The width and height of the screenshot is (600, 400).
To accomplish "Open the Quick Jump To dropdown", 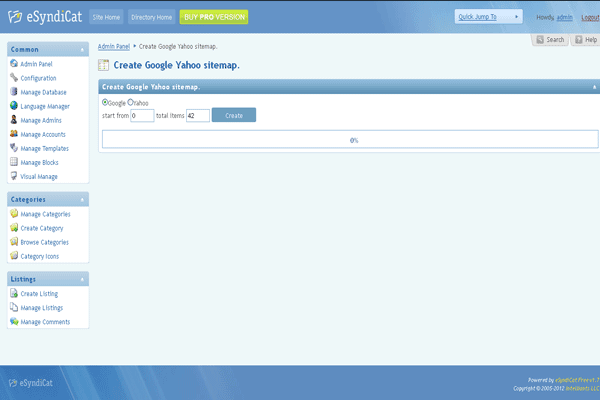I will (x=489, y=17).
